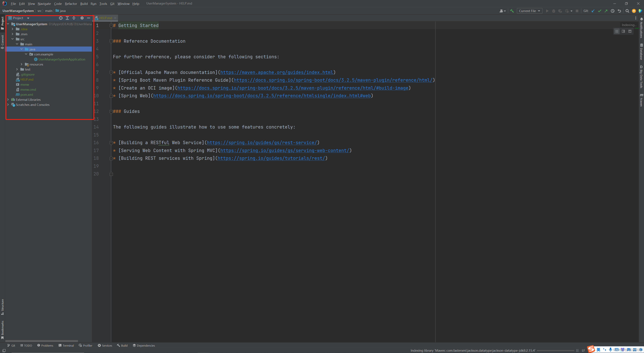The height and width of the screenshot is (353, 644).
Task: Click the indexing progress bar in status bar
Action: pyautogui.click(x=556, y=350)
